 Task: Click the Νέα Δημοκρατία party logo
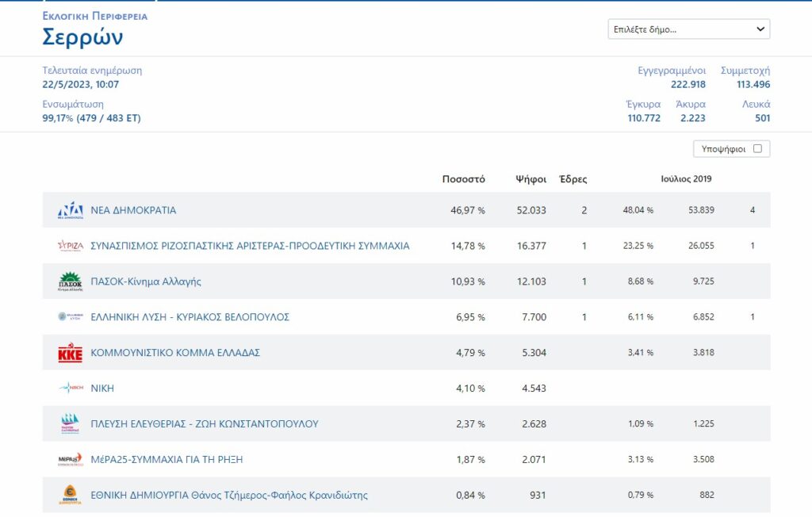[x=70, y=210]
